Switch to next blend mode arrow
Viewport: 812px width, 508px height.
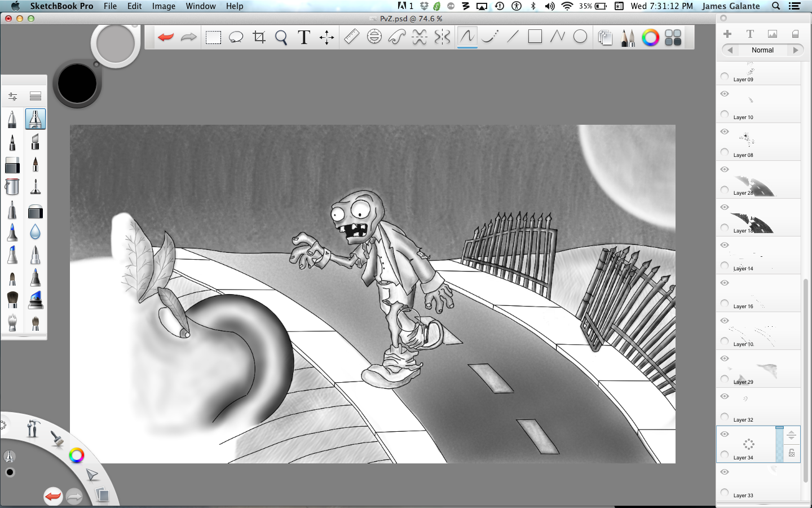coord(796,50)
